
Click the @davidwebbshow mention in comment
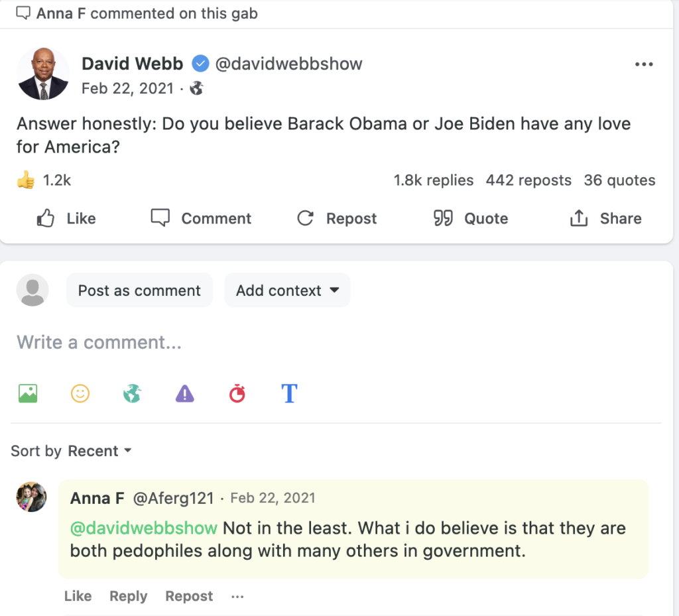(x=144, y=528)
